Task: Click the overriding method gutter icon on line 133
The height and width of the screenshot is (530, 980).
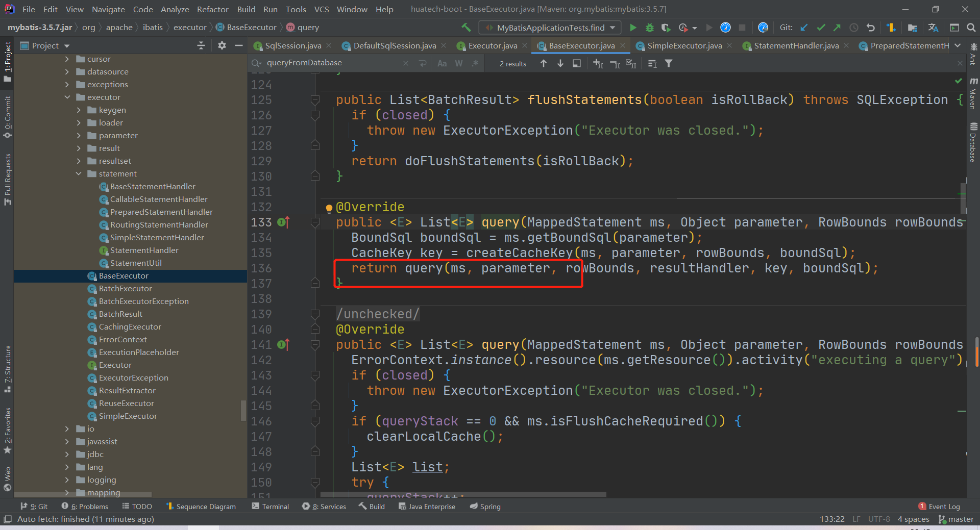Action: pos(283,222)
